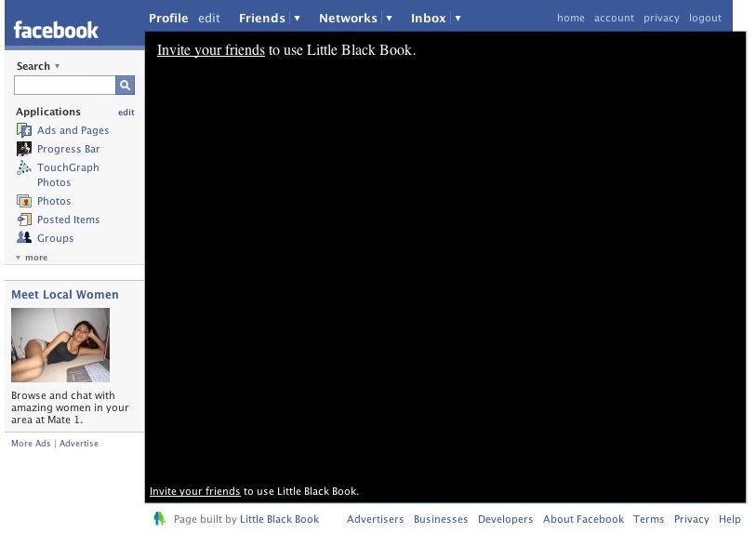Open Groups link
The image size is (756, 533).
coord(56,238)
